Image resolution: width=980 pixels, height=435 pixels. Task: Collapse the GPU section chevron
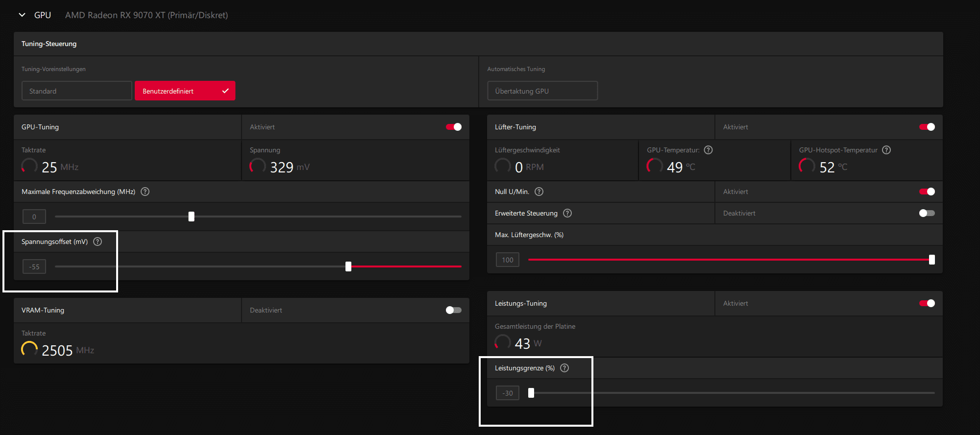pyautogui.click(x=22, y=15)
